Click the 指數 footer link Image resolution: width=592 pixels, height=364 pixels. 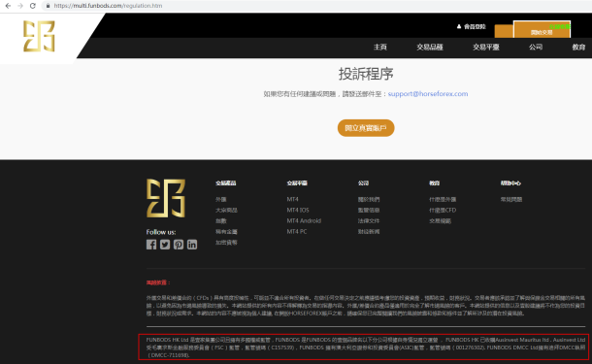pyautogui.click(x=221, y=221)
